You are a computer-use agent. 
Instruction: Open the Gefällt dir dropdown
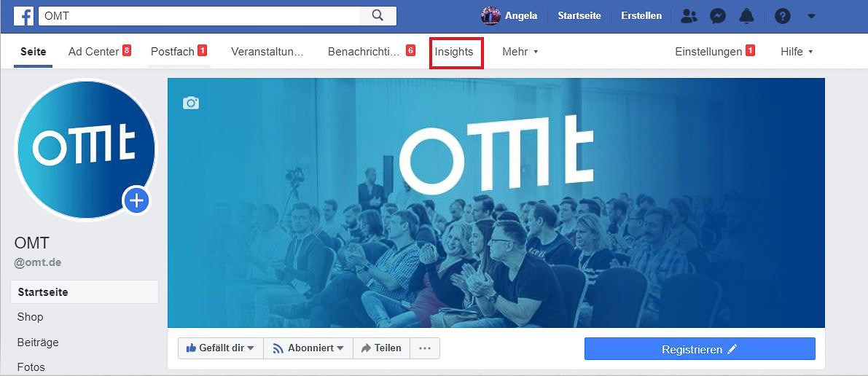pos(220,348)
